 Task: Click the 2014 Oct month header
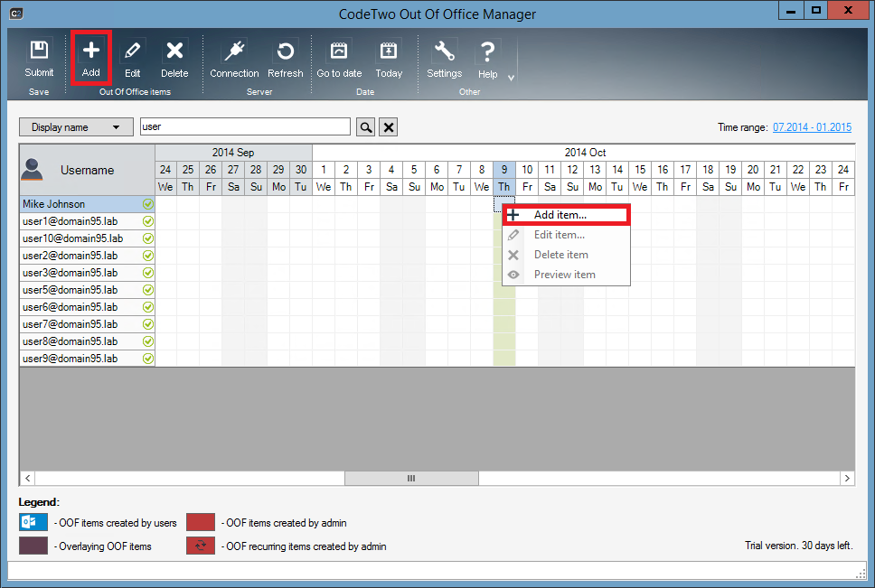[584, 153]
